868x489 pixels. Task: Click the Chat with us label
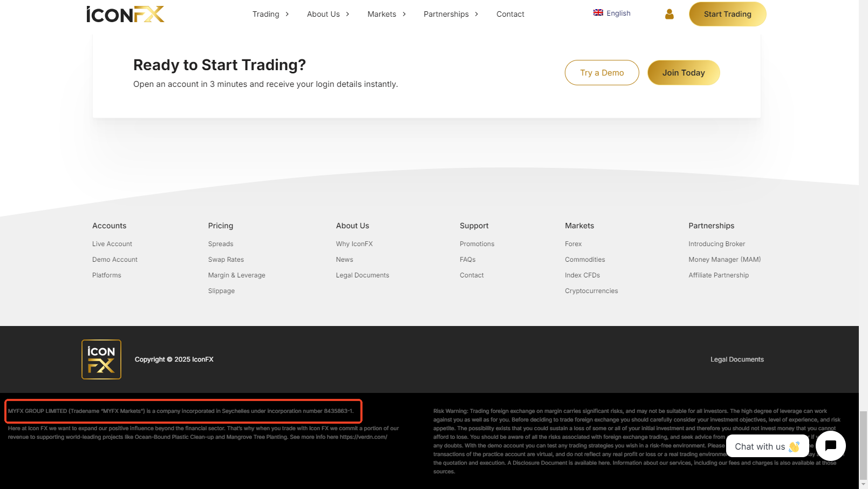(x=760, y=446)
